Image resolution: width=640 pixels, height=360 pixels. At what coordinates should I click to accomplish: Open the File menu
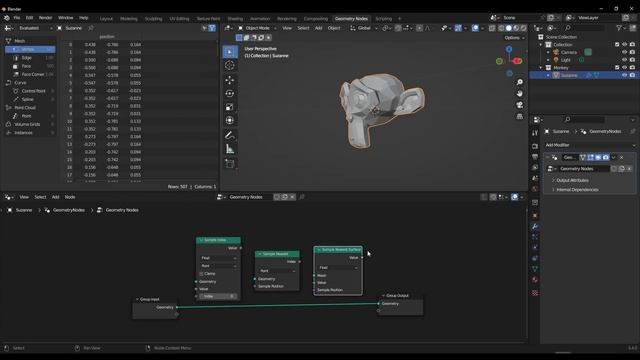17,18
